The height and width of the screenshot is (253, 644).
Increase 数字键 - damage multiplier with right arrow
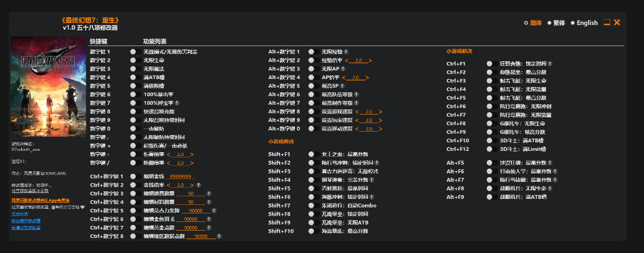coord(192,155)
